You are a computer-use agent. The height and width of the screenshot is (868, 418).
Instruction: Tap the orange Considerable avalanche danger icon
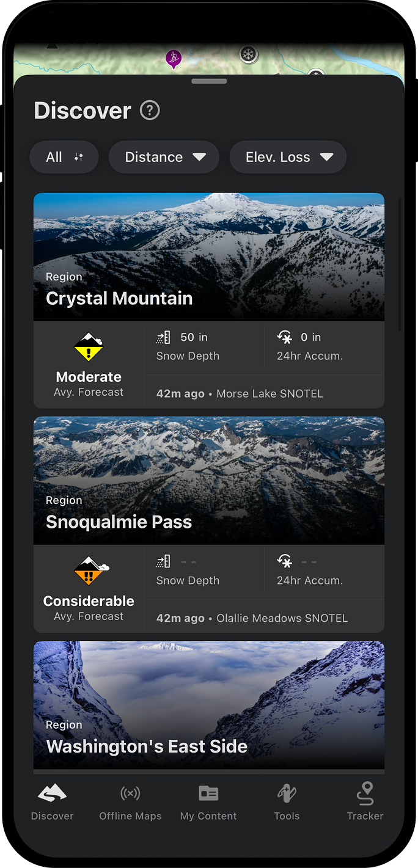(90, 571)
